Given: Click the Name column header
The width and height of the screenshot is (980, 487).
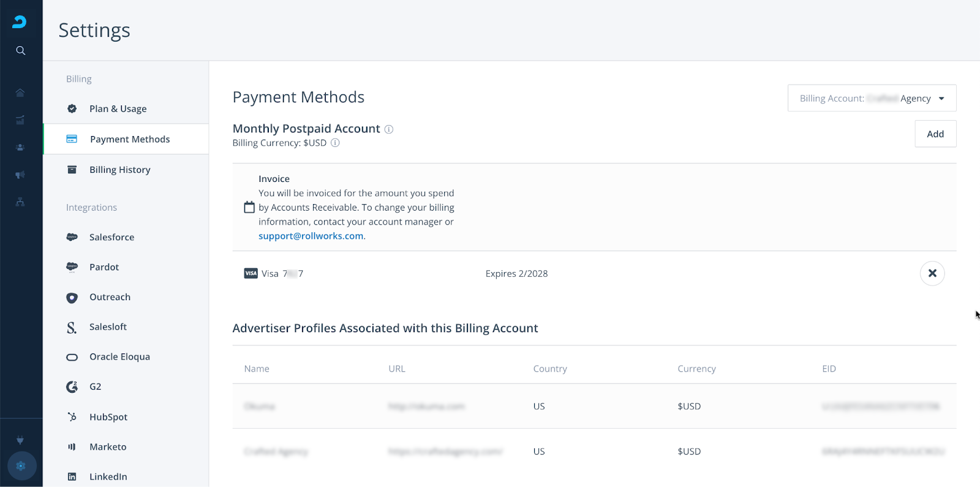Looking at the screenshot, I should (257, 369).
